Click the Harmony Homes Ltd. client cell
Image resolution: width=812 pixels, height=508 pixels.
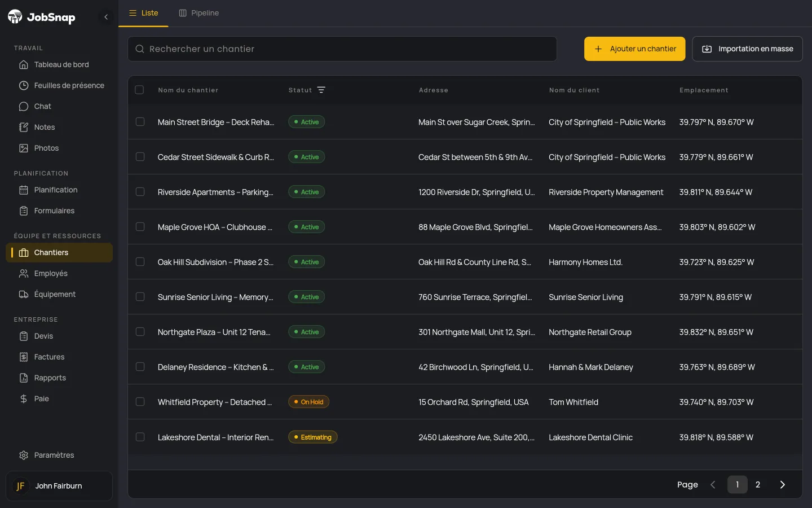click(586, 262)
